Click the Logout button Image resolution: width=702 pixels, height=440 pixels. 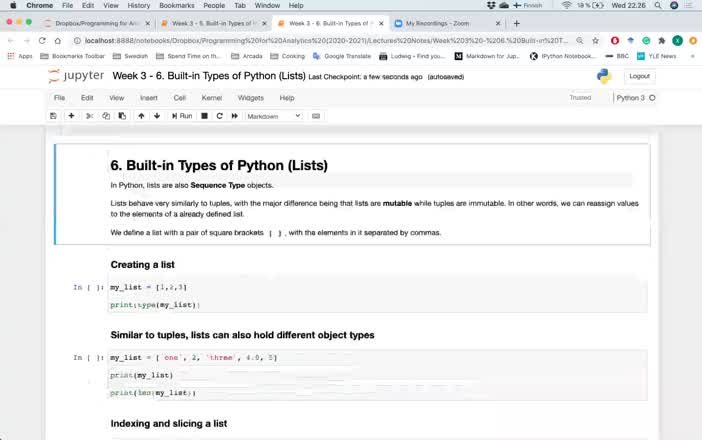pos(639,76)
